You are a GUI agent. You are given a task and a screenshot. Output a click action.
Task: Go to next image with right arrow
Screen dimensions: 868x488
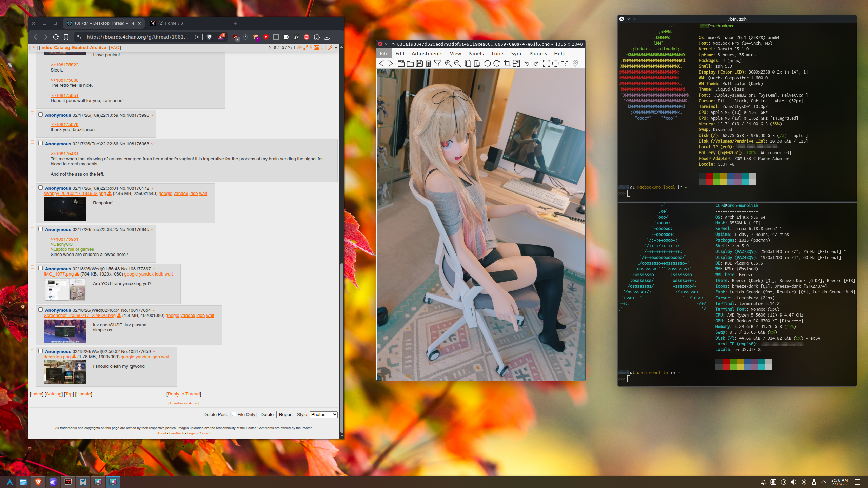(x=391, y=63)
